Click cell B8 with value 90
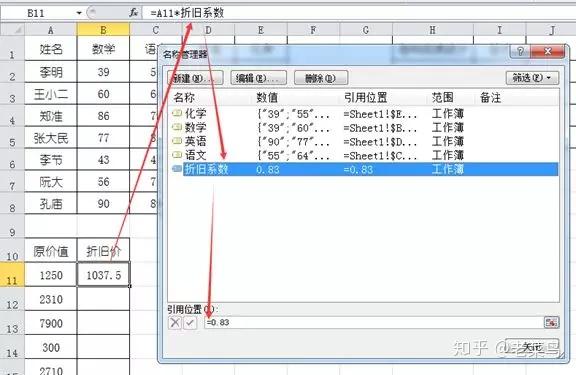This screenshot has width=576, height=375. pos(103,203)
